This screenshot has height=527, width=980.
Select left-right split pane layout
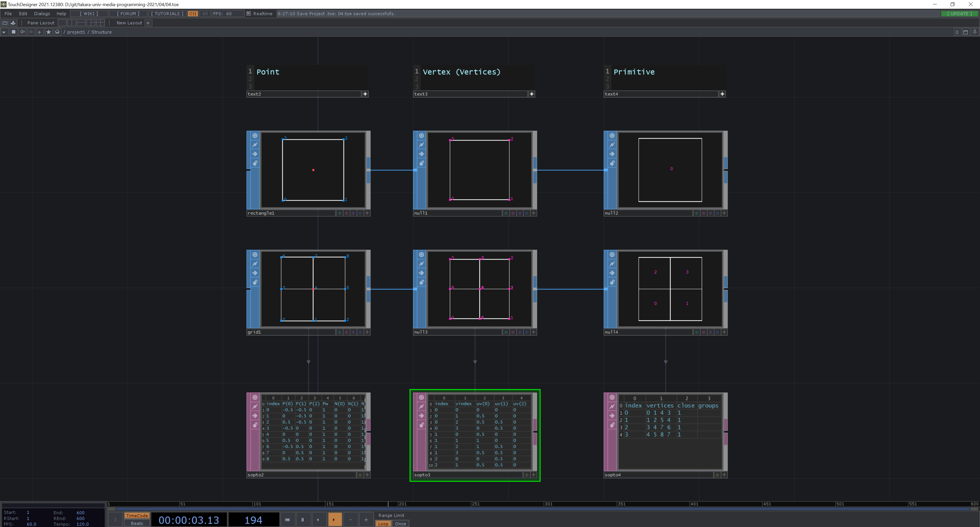[x=71, y=23]
